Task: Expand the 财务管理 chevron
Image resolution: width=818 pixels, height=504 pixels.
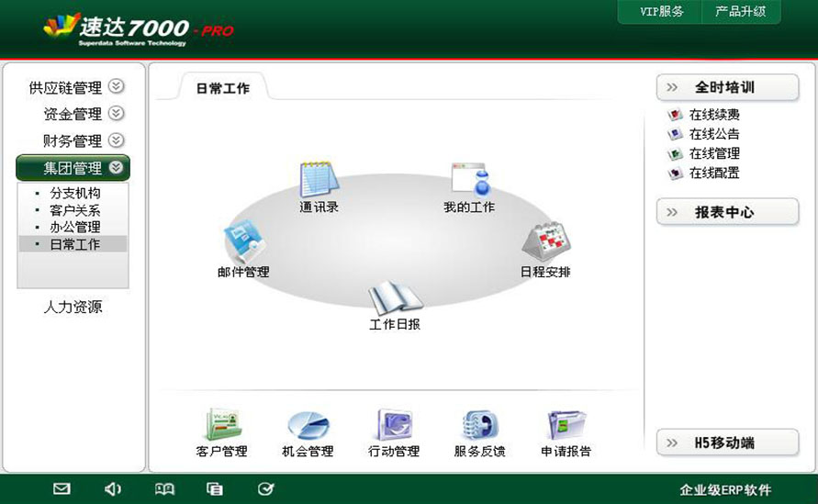Action: click(116, 140)
